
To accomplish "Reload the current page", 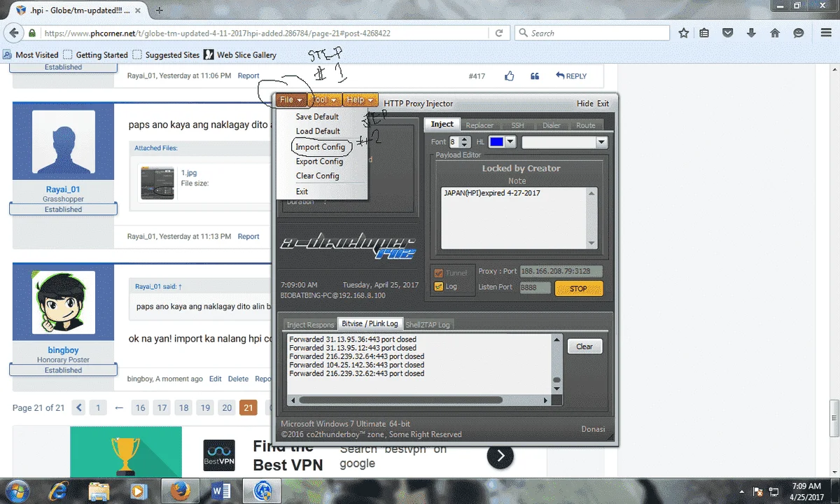I will (499, 33).
